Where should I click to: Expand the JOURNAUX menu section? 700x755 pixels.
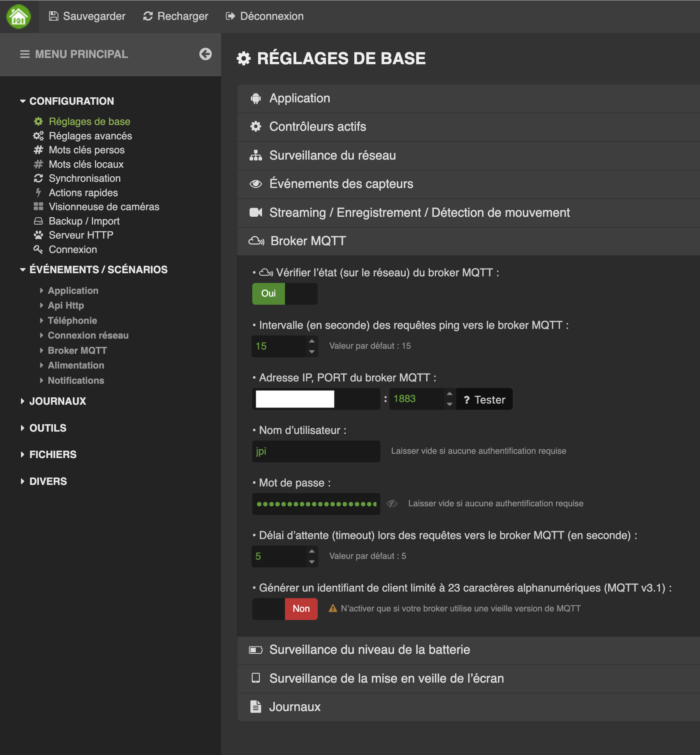point(58,401)
